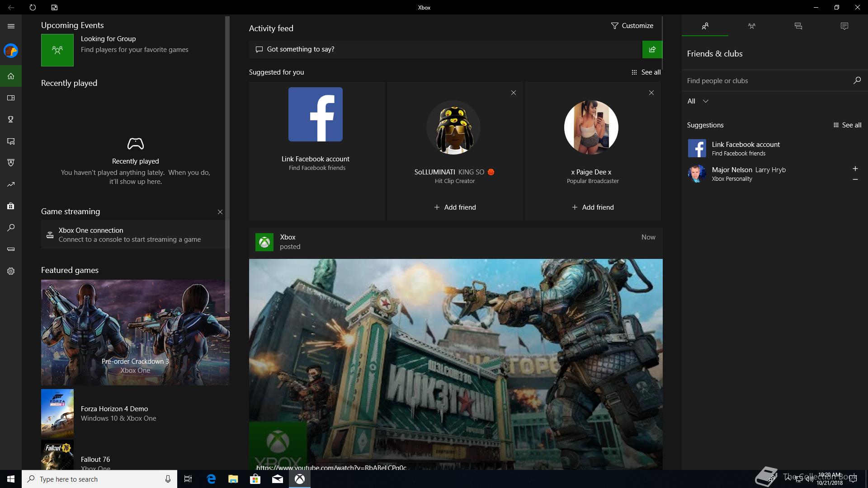
Task: Open Microsoft Store bag icon in sidebar
Action: tap(11, 206)
